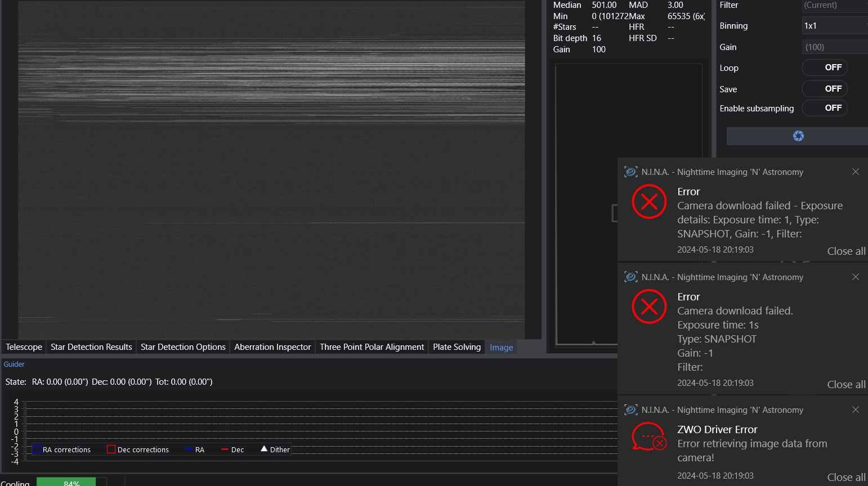Click the Guider panel title
868x486 pixels.
pos(14,364)
